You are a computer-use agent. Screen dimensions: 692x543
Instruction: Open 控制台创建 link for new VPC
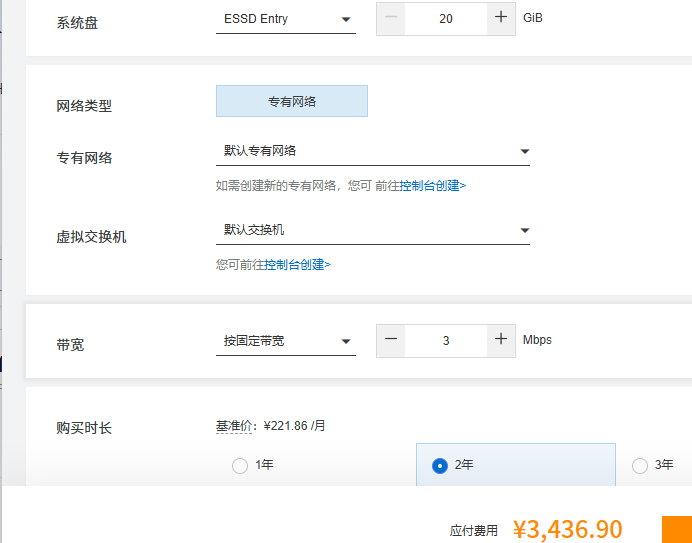[432, 185]
